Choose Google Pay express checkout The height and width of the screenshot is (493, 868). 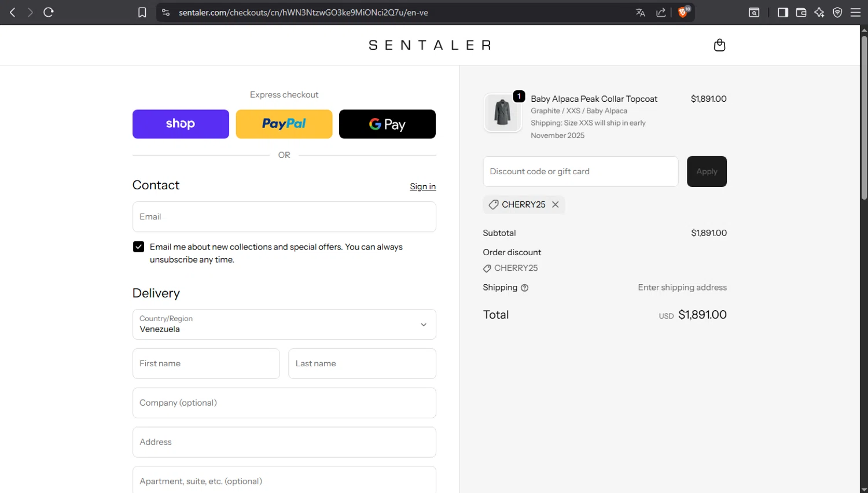[x=387, y=124]
